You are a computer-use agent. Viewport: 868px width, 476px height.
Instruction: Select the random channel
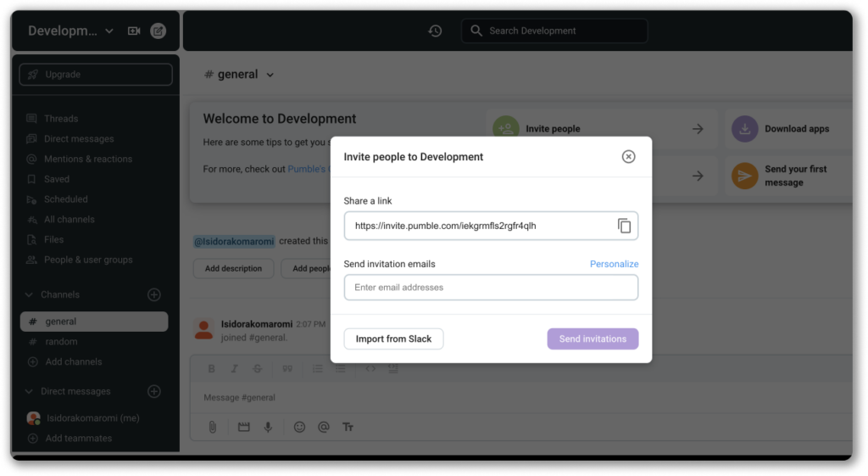(x=61, y=341)
